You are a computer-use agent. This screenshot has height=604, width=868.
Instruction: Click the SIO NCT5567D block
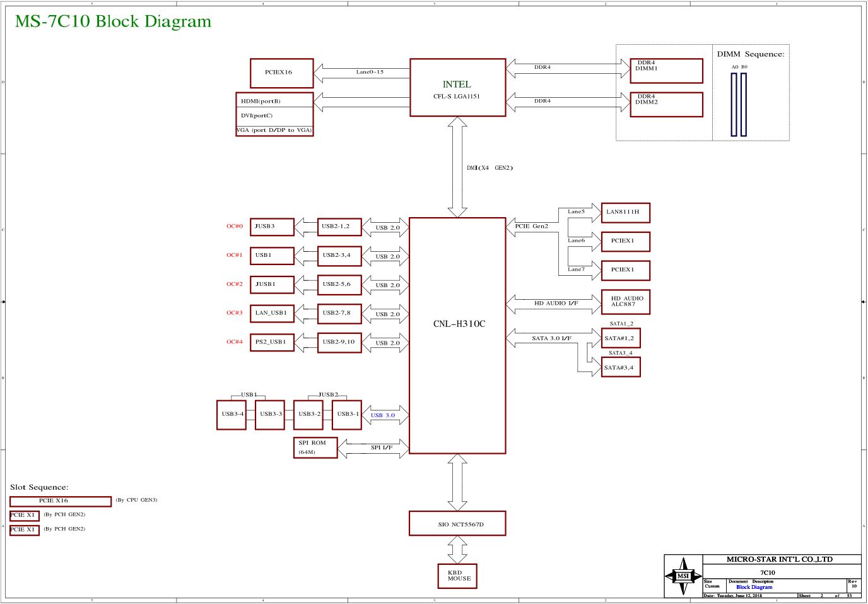(x=458, y=524)
